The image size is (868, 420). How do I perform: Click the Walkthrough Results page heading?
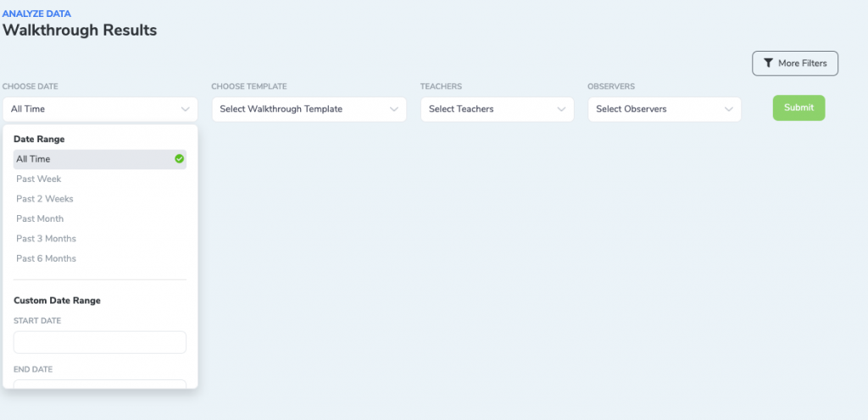click(80, 30)
